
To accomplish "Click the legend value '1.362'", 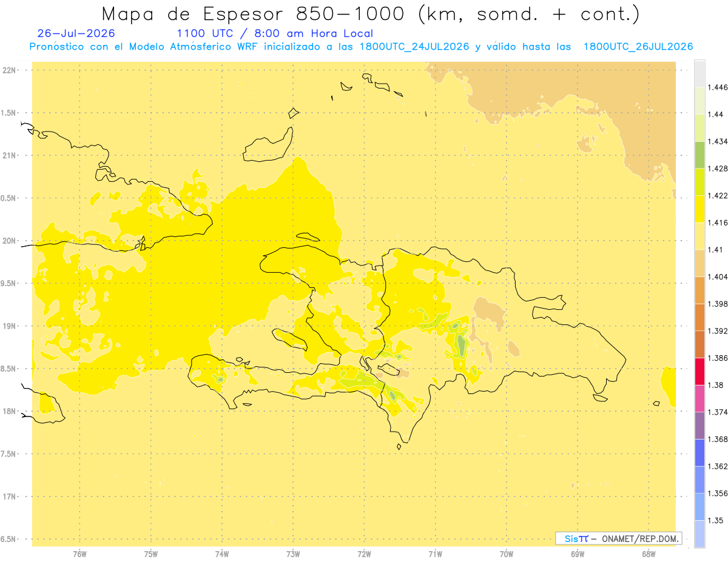I will pos(718,466).
